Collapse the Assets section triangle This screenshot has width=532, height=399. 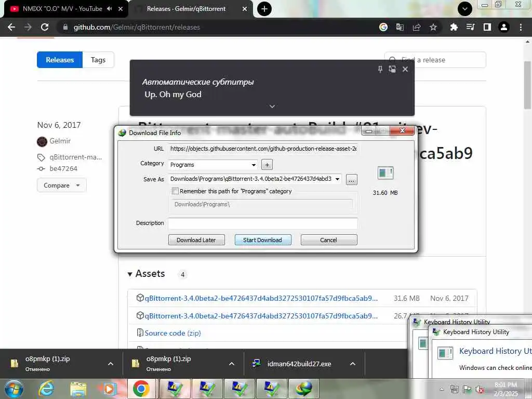tap(129, 274)
